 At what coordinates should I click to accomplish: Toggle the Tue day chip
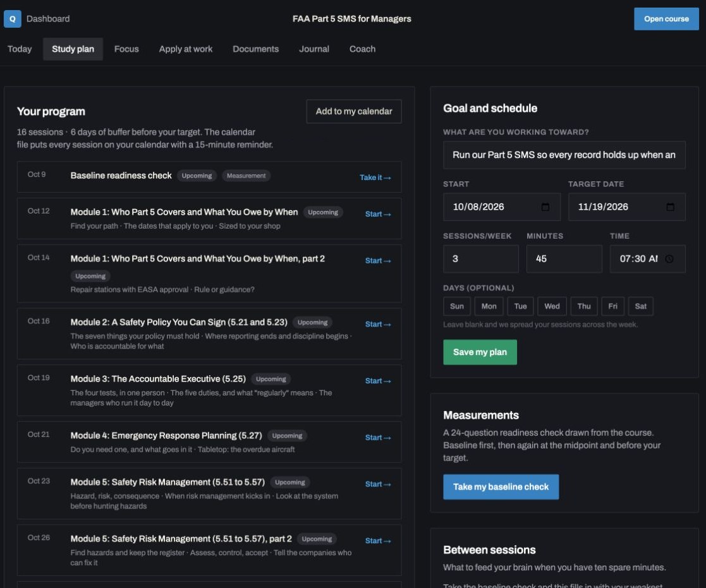[521, 306]
